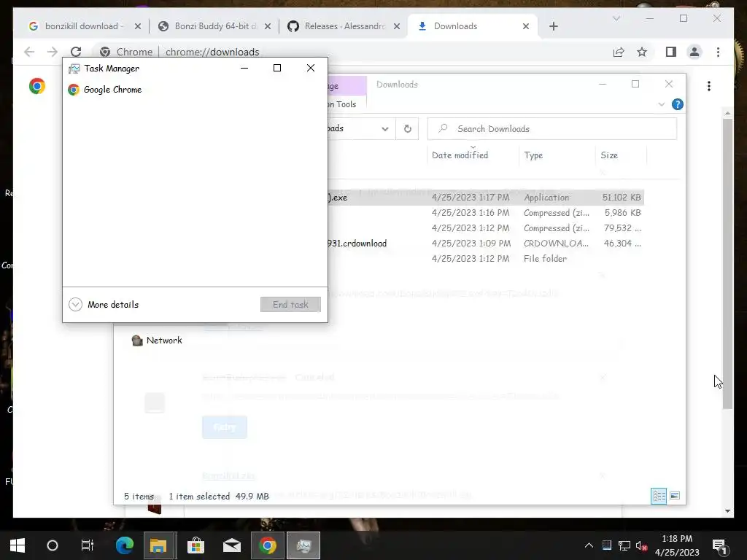Go back in Chrome
Image resolution: width=747 pixels, height=560 pixels.
click(29, 52)
